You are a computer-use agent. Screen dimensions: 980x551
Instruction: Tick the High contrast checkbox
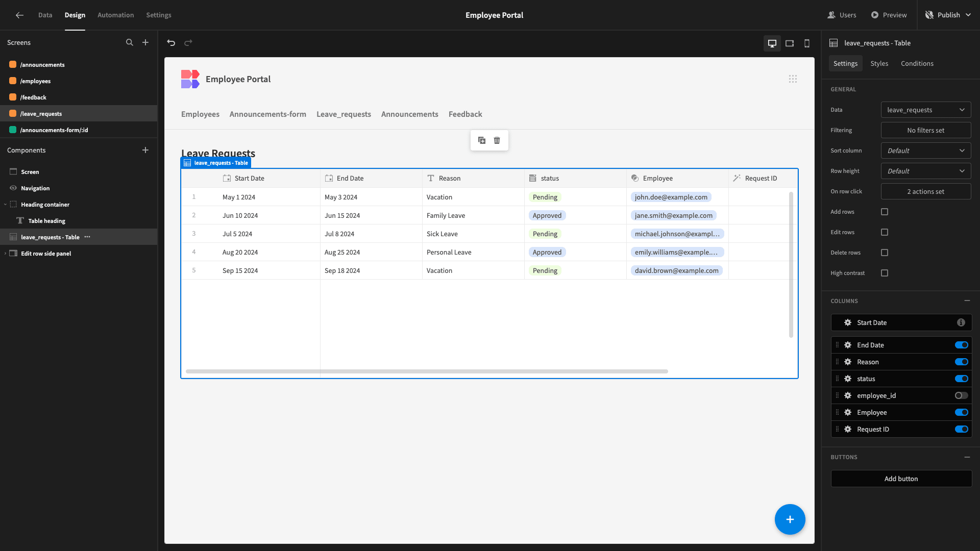(885, 273)
